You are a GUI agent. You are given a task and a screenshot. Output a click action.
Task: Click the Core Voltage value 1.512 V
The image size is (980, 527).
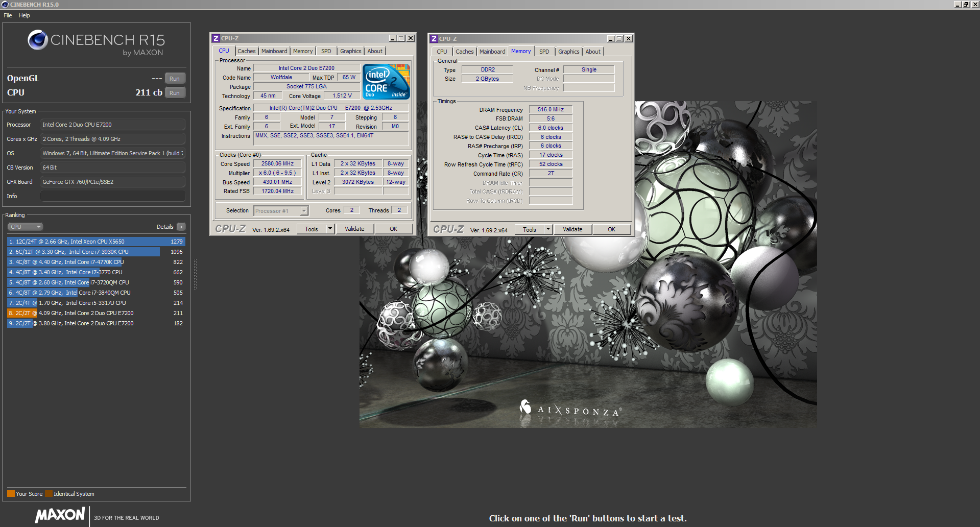342,95
